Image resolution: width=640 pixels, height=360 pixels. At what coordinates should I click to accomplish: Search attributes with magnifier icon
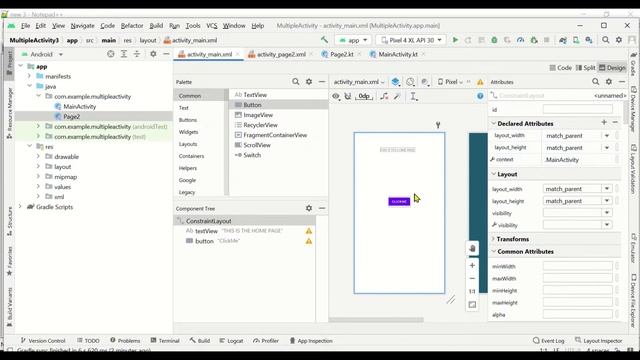point(596,82)
